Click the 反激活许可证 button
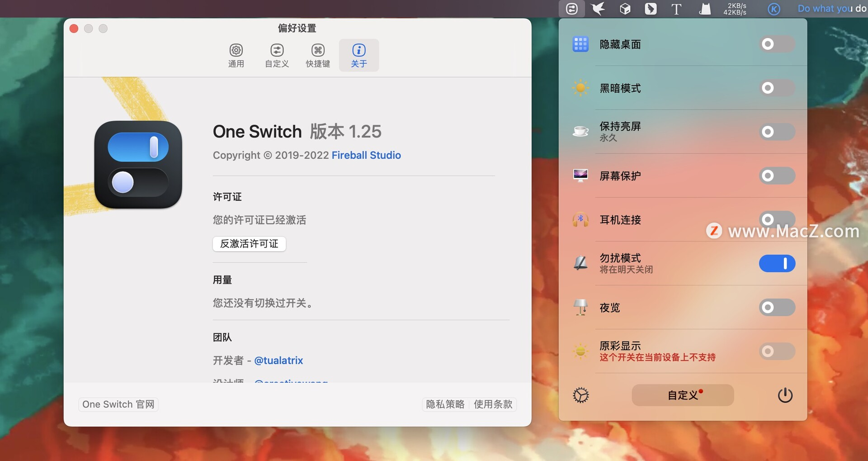868x461 pixels. click(x=249, y=244)
